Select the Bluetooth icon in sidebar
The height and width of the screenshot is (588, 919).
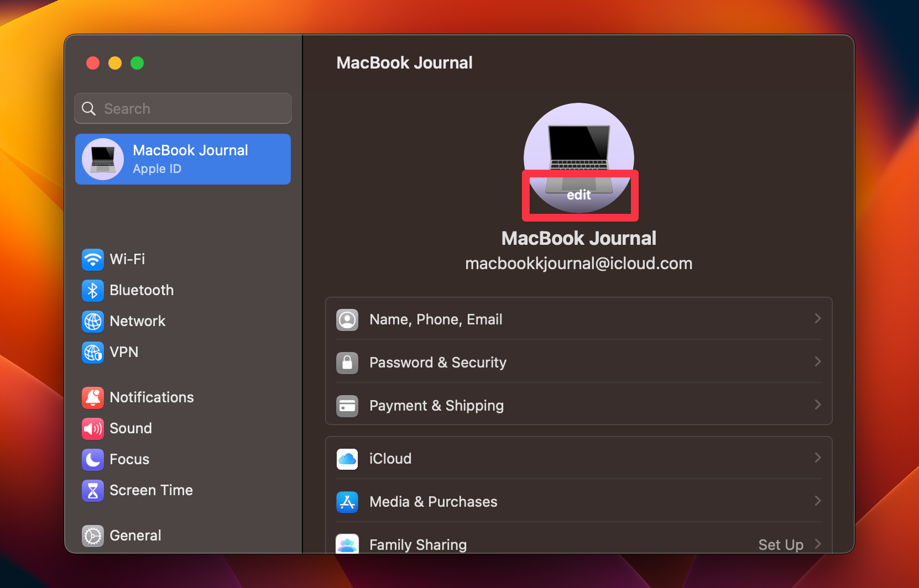click(93, 290)
